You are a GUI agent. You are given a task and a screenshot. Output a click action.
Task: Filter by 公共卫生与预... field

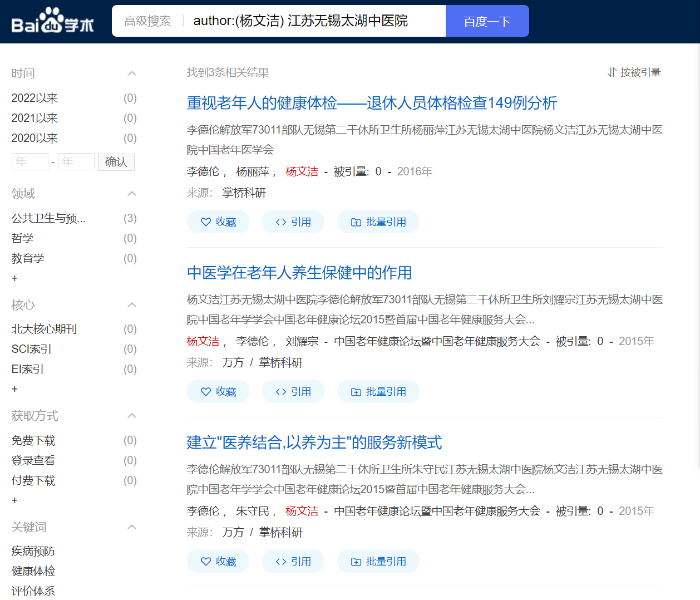pos(48,218)
